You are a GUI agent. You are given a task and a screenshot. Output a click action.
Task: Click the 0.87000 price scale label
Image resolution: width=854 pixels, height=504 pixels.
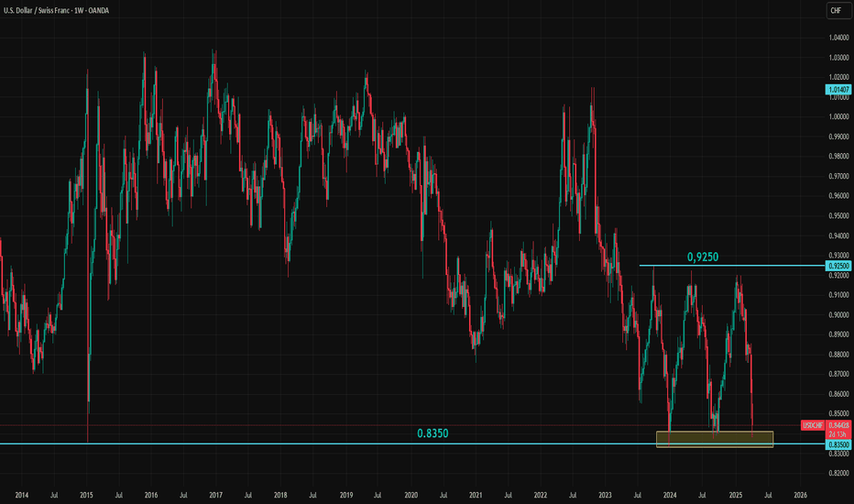point(838,374)
